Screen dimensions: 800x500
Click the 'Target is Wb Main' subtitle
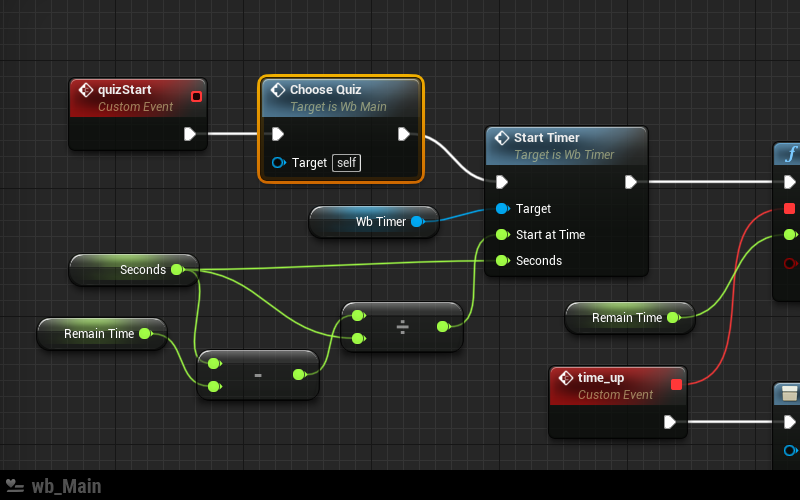pos(338,107)
